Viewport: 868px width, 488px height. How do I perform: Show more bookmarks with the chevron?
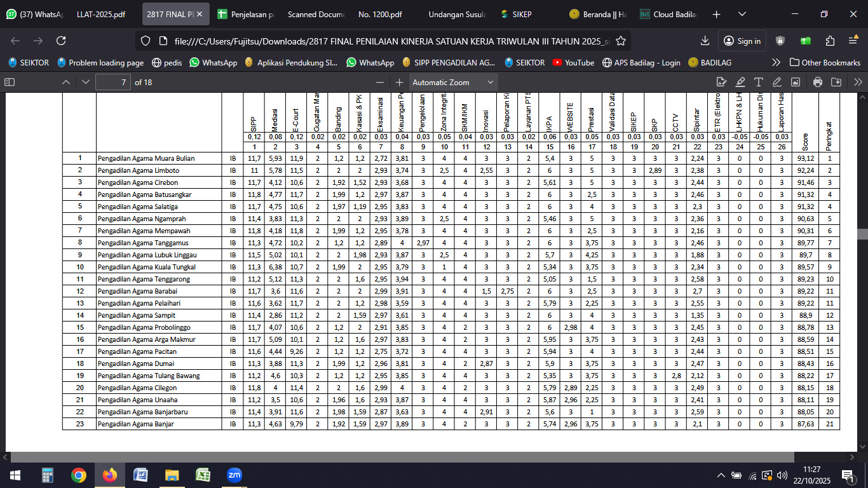point(776,62)
